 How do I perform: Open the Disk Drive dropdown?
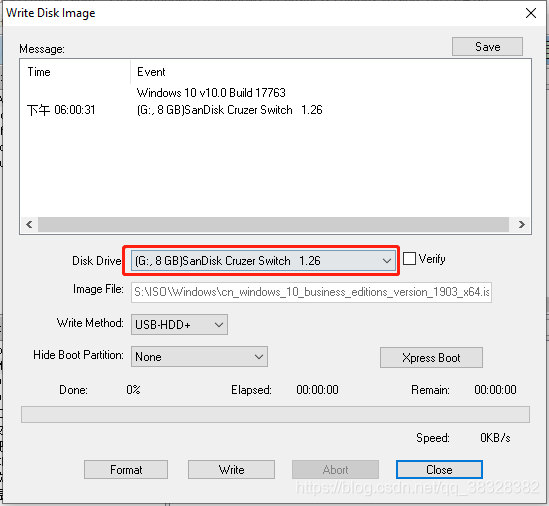point(263,261)
